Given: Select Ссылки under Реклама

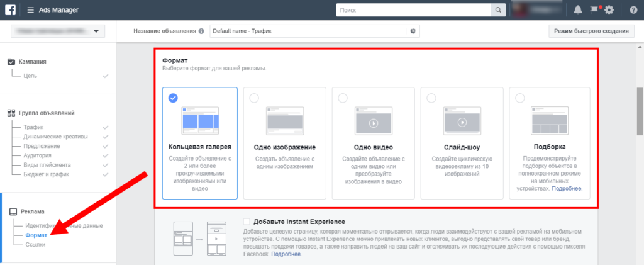Looking at the screenshot, I should pos(35,245).
